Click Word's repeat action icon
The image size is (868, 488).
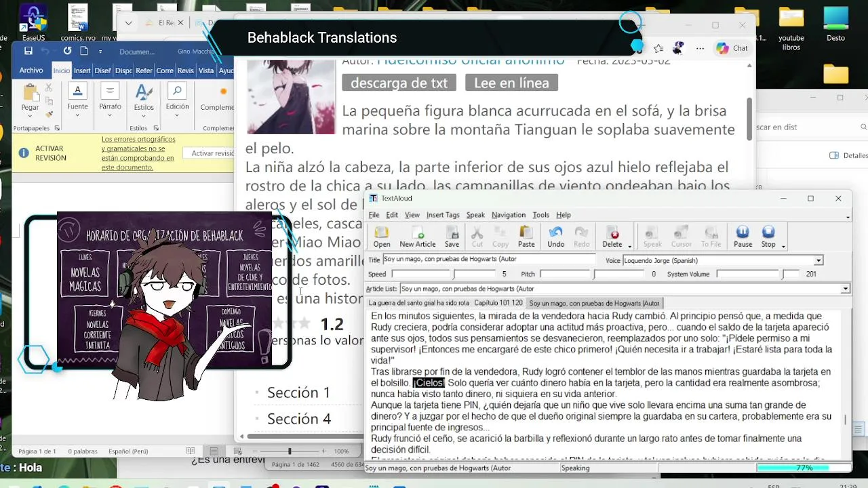tap(67, 51)
